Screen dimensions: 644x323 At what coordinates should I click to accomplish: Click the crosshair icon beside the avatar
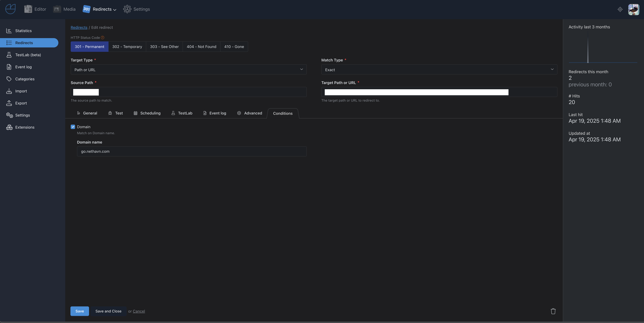pos(620,9)
